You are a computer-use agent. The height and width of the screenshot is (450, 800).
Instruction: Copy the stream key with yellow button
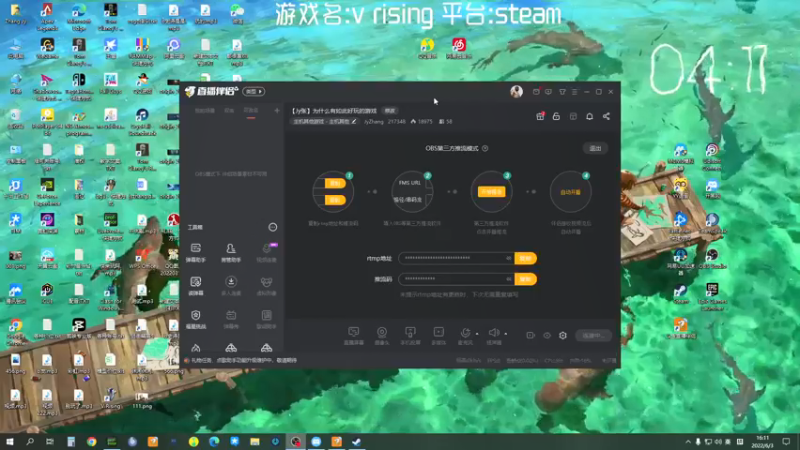[526, 279]
